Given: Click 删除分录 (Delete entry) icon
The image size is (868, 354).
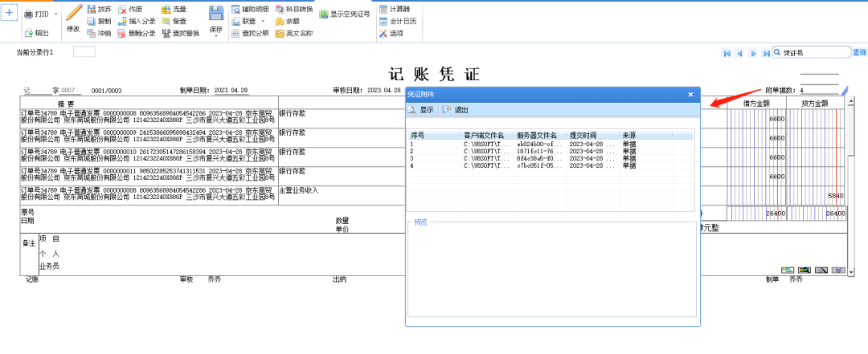Looking at the screenshot, I should click(136, 34).
